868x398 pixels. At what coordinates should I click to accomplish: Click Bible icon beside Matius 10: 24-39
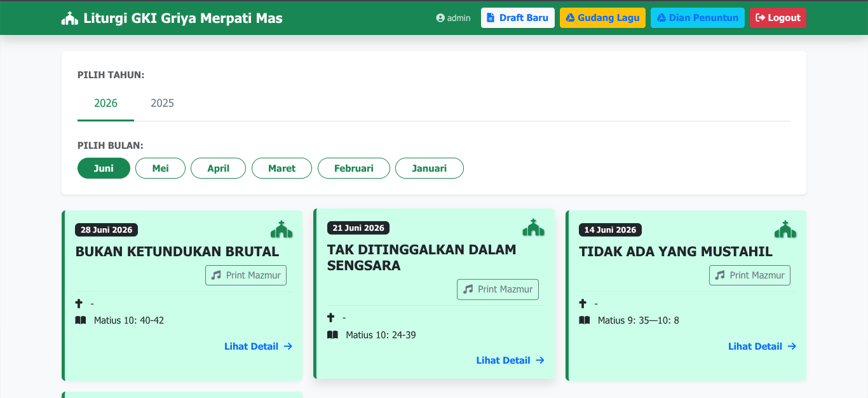pyautogui.click(x=332, y=334)
